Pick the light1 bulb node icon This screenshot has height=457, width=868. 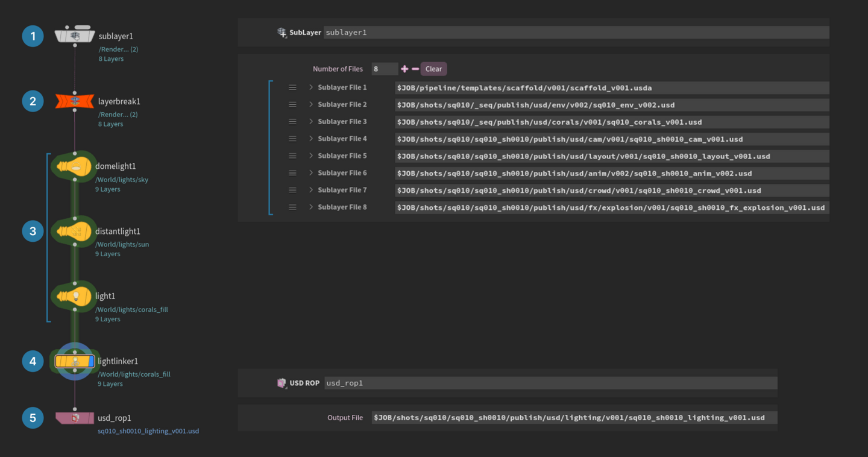[x=75, y=296]
